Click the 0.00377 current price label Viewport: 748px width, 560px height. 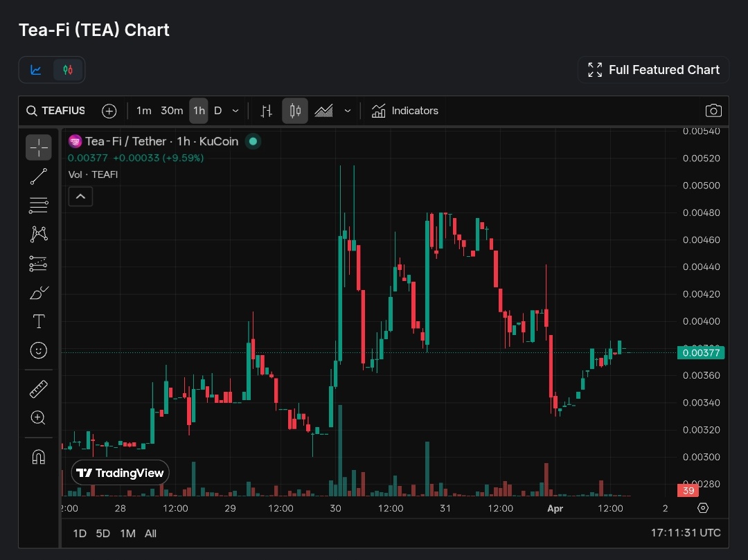pyautogui.click(x=701, y=352)
